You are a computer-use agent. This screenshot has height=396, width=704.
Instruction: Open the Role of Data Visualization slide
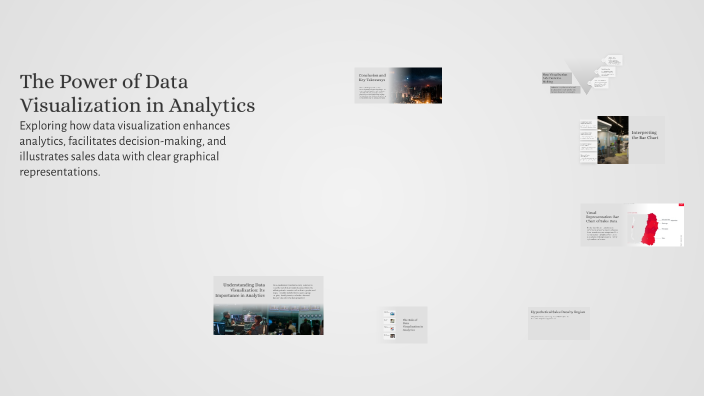[403, 325]
